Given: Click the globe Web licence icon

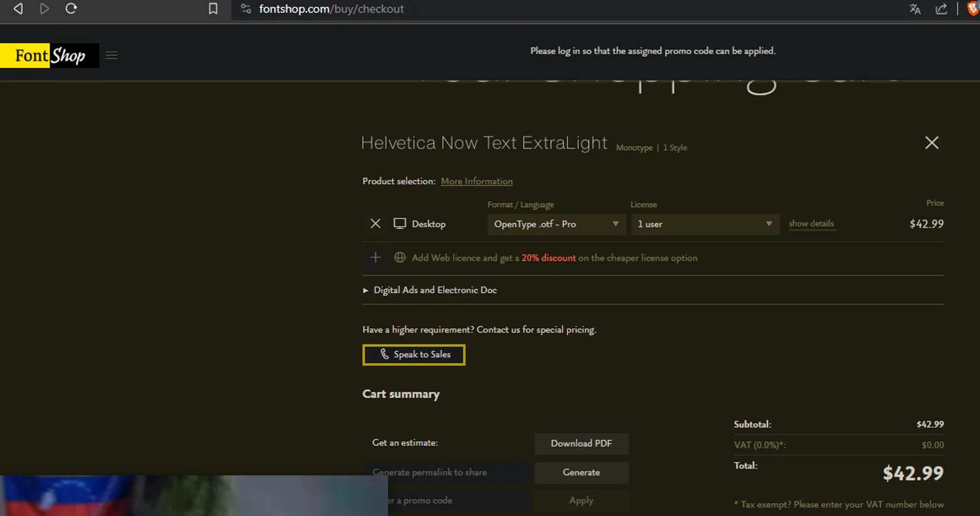Looking at the screenshot, I should point(400,257).
